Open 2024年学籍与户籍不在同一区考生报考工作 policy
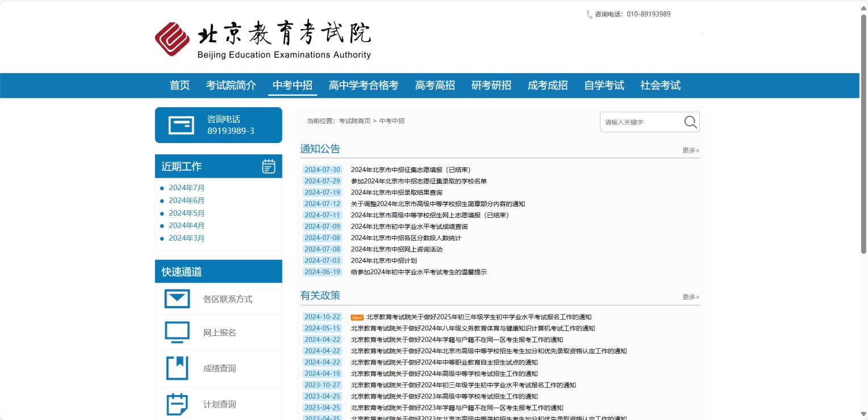 pos(457,339)
